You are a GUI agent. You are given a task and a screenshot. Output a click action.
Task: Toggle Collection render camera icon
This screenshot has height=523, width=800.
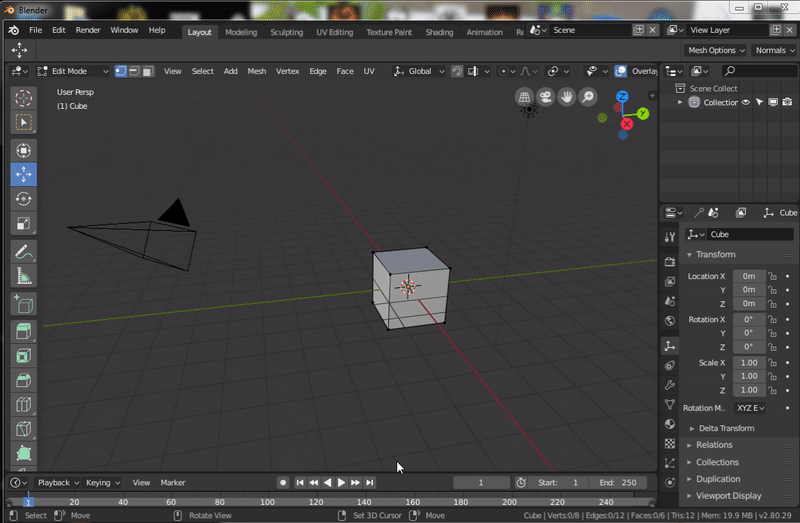787,102
